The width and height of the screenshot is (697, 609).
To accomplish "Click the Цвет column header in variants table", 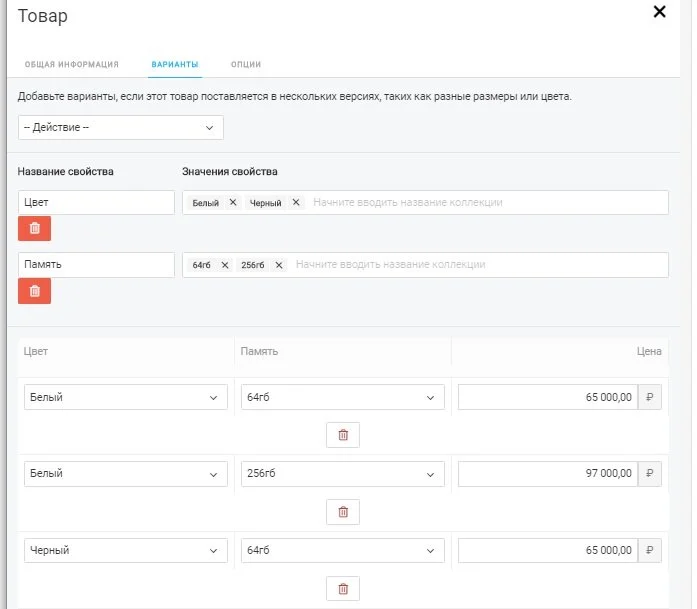I will pyautogui.click(x=36, y=351).
